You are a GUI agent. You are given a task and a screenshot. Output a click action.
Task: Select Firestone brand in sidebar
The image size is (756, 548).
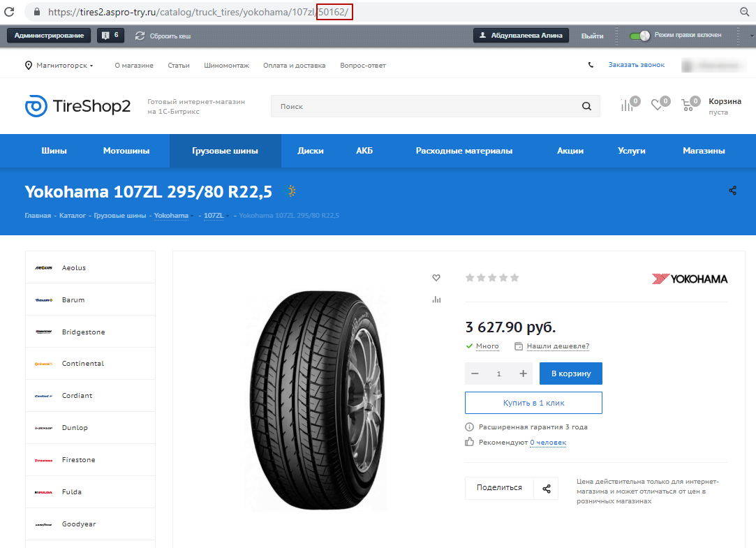90,460
